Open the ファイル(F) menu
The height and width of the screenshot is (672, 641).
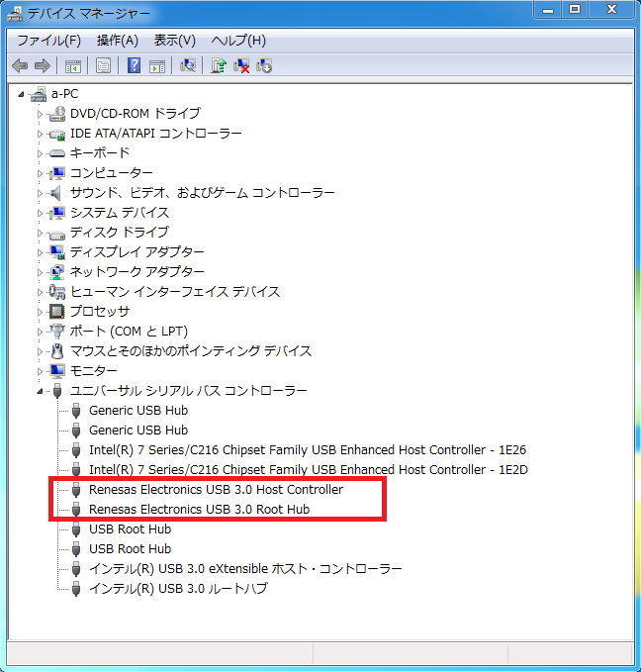coord(48,41)
